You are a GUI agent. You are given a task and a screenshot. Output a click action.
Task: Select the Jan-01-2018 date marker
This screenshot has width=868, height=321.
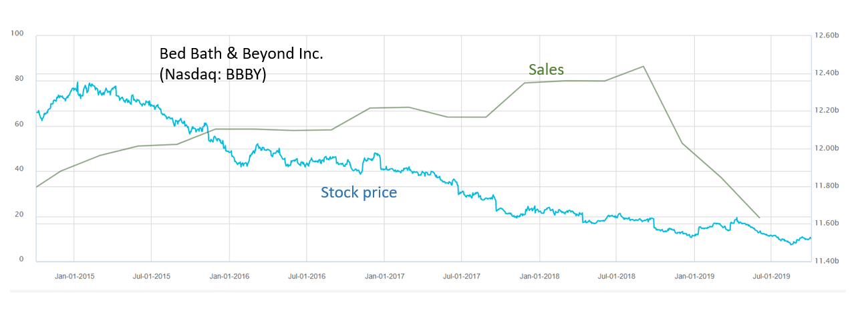[539, 275]
